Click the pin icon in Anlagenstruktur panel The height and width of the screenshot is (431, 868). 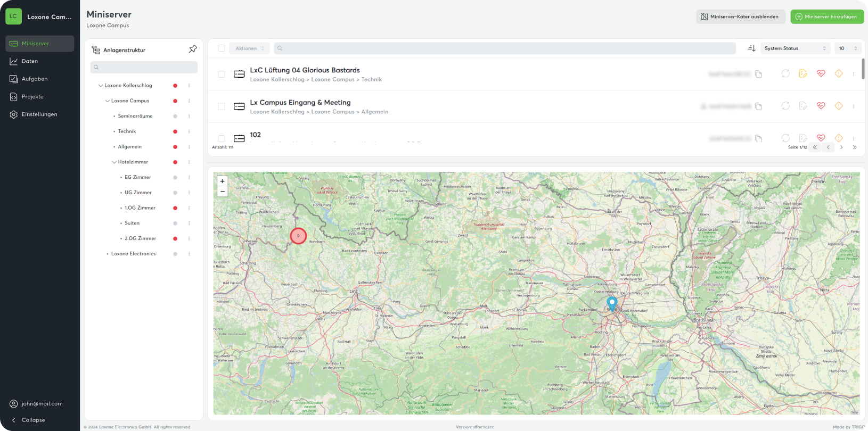(x=193, y=49)
